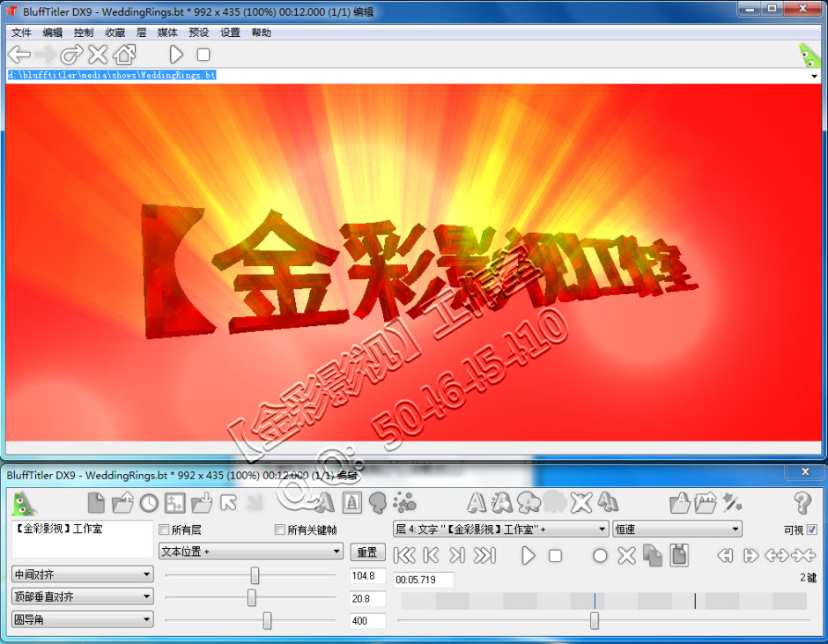Viewport: 828px width, 644px height.
Task: Open the 恒速 speed dropdown
Action: click(x=676, y=529)
